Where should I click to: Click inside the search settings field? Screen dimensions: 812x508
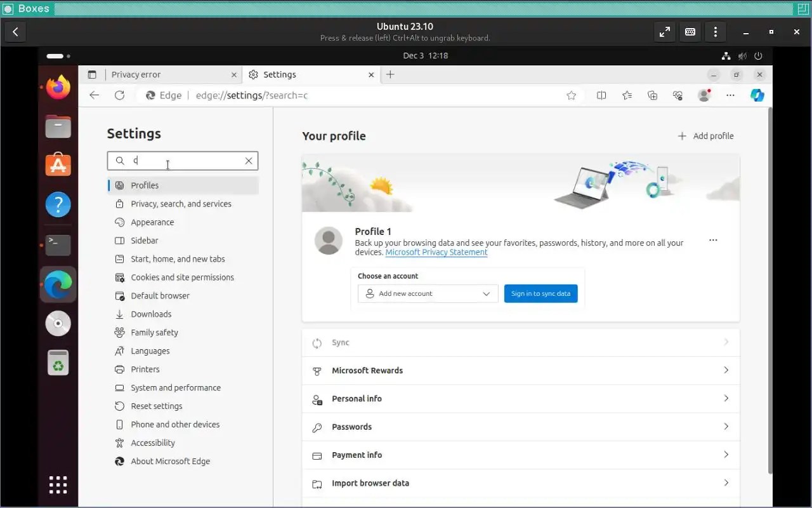point(183,161)
